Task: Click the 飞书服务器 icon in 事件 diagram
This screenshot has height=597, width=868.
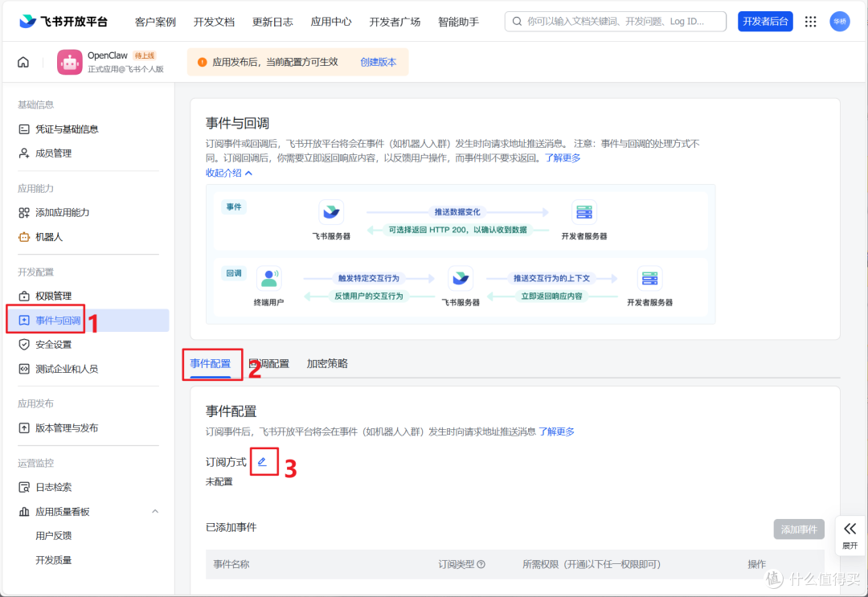Action: pos(331,212)
